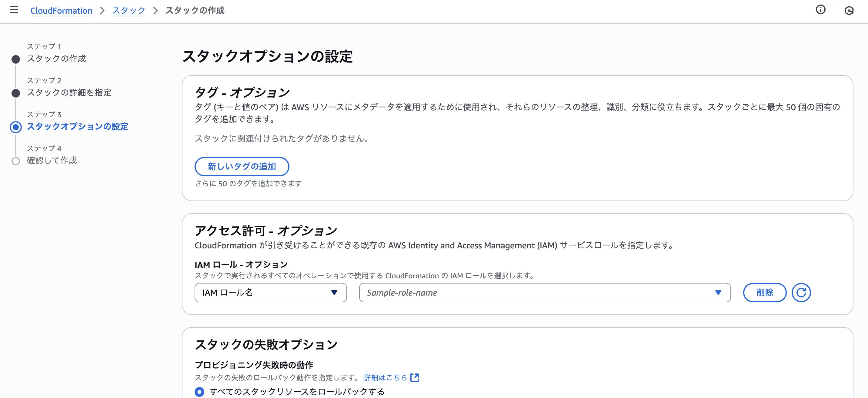Image resolution: width=868 pixels, height=398 pixels.
Task: Click the 削除 button
Action: (x=765, y=293)
